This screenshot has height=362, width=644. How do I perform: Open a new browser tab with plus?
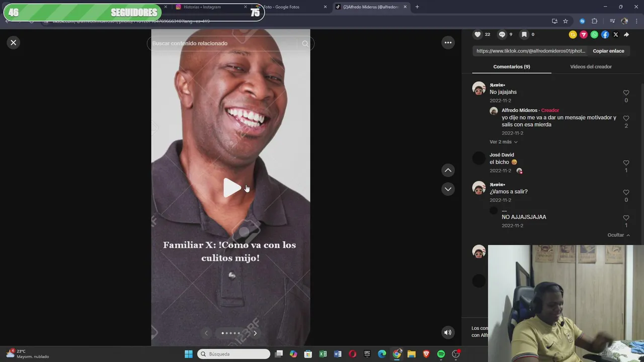coord(417,7)
